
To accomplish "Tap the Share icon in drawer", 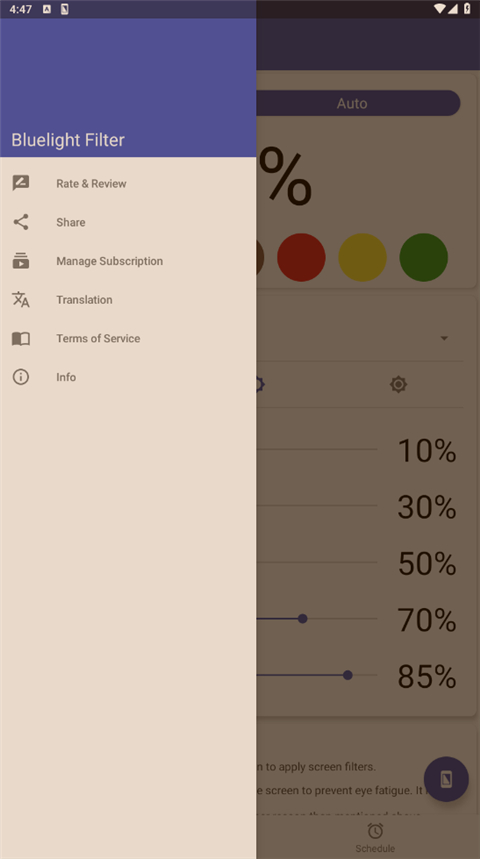I will 21,222.
